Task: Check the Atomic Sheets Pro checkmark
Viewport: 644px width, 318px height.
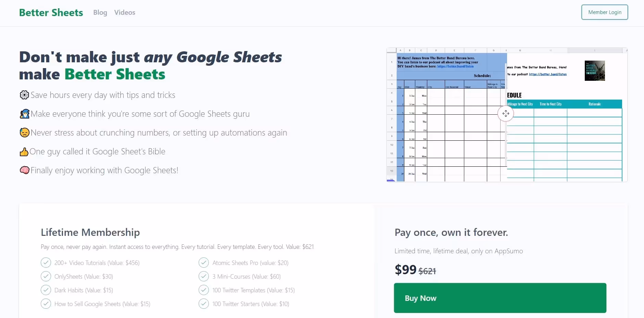Action: 203,263
